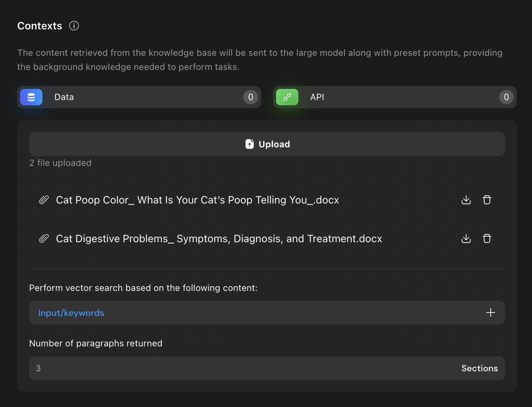Switch to the Data tab label

tap(64, 97)
